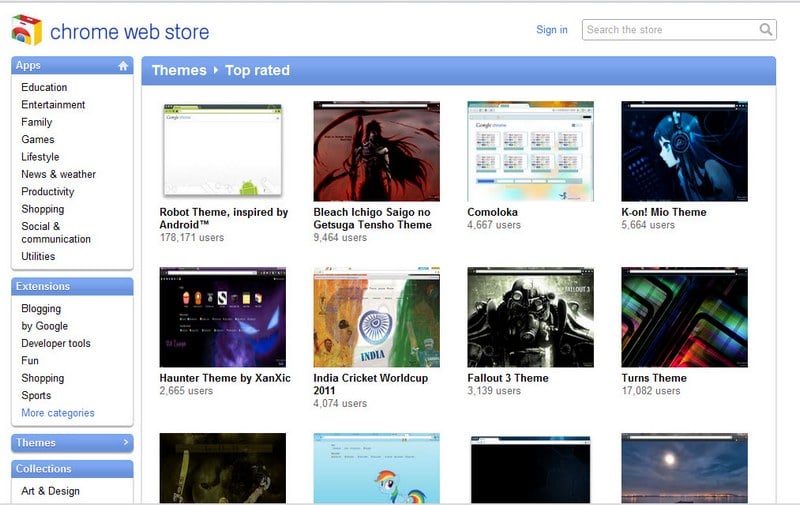
Task: Click the Haunter Theme by XanXic title
Action: [224, 378]
